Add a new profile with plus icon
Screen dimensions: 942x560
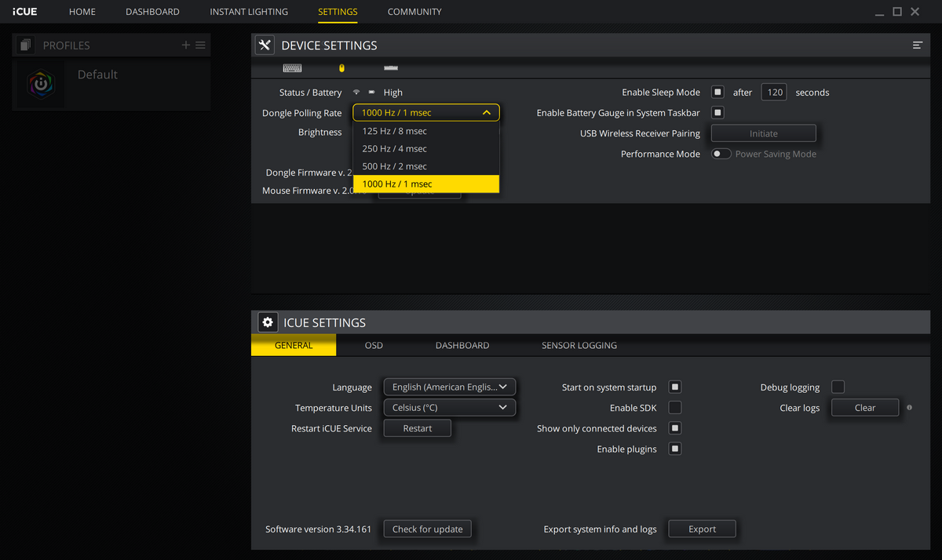coord(186,45)
